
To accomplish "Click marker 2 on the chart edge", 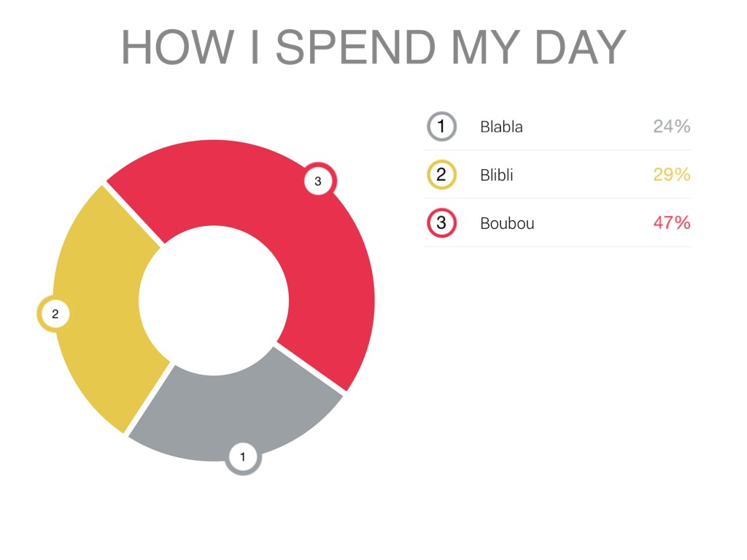I will 55,314.
